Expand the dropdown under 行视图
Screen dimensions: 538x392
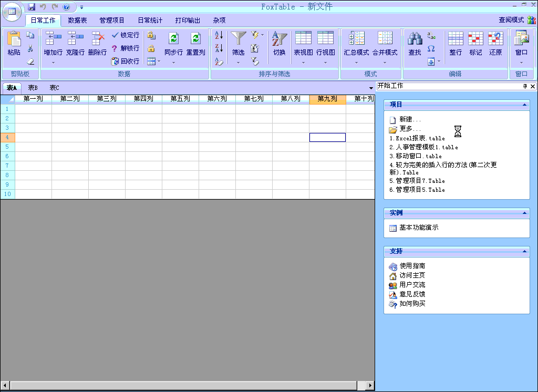[325, 63]
